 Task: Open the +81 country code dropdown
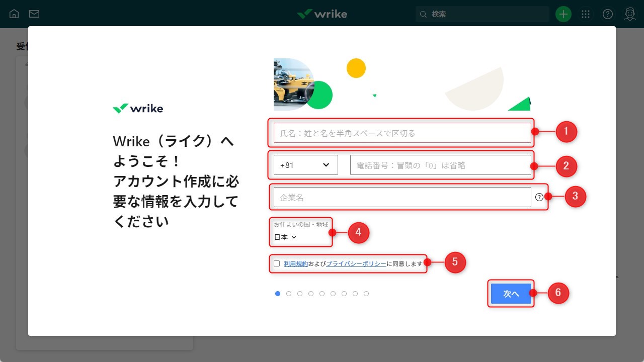point(305,164)
